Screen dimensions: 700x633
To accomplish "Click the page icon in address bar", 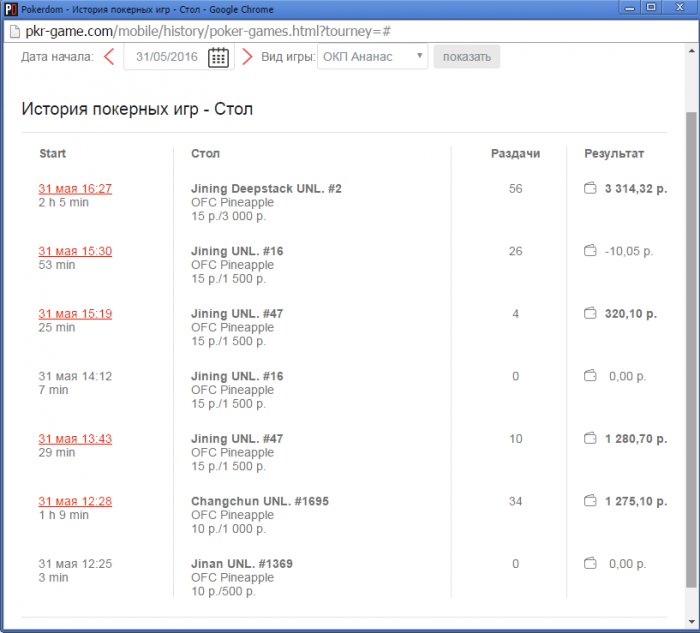I will (15, 32).
